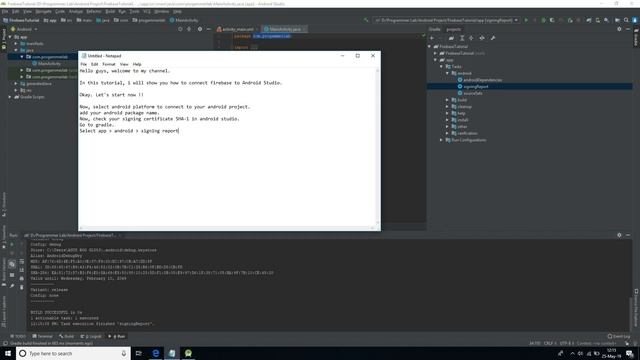This screenshot has width=640, height=360.
Task: Click the 'BUILD SUCCESSFUL' line in Run output
Action: pyautogui.click(x=56, y=312)
